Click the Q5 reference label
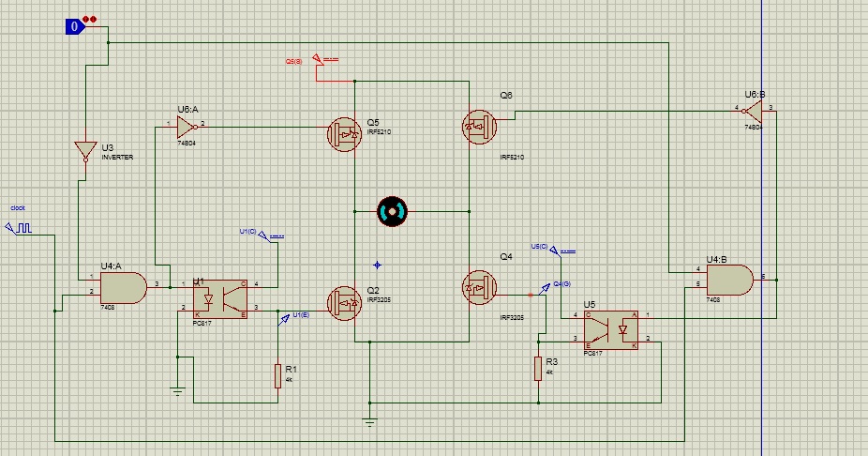Screen dimensions: 868x456 tap(373, 123)
